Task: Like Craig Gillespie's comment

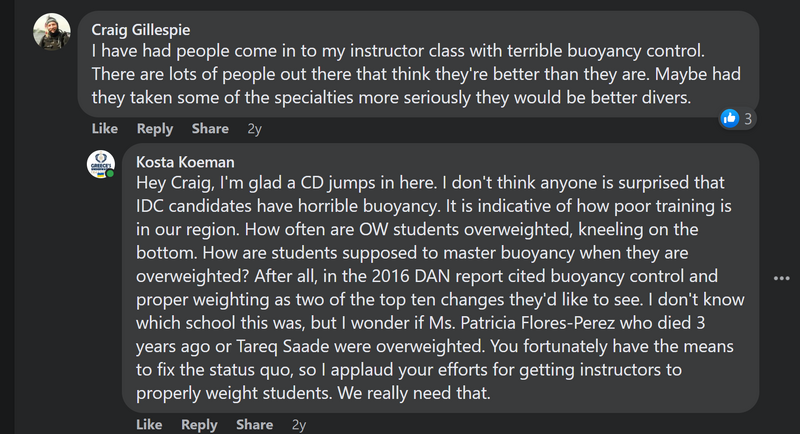Action: click(104, 128)
